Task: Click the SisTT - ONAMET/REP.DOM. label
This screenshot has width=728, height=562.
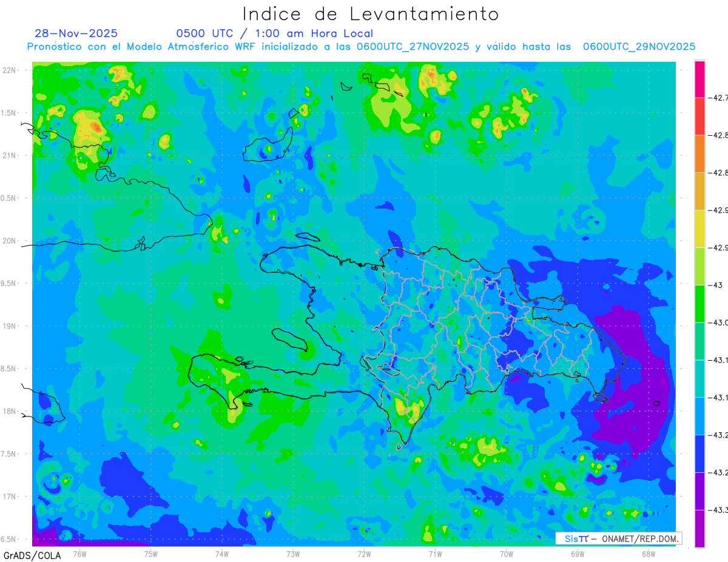Action: pos(618,538)
